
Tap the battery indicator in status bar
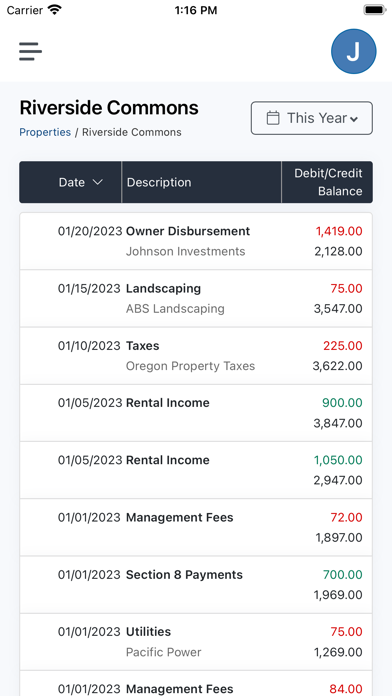pyautogui.click(x=375, y=10)
